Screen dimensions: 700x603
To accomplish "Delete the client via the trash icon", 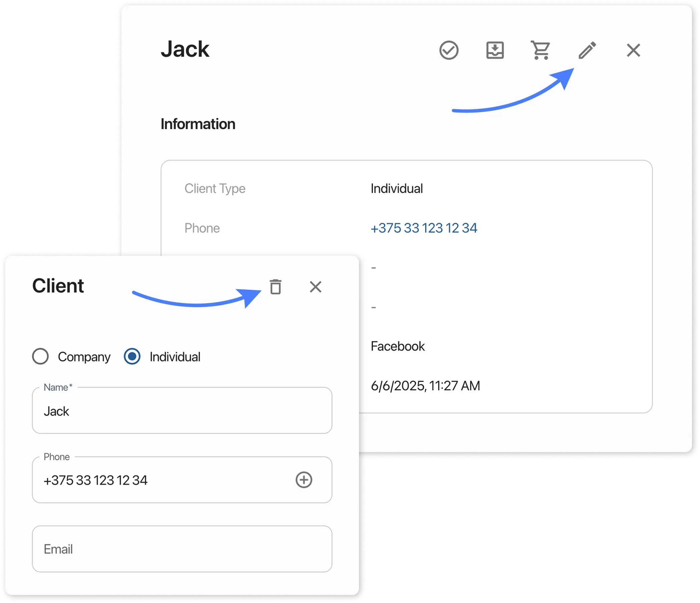I will tap(275, 287).
